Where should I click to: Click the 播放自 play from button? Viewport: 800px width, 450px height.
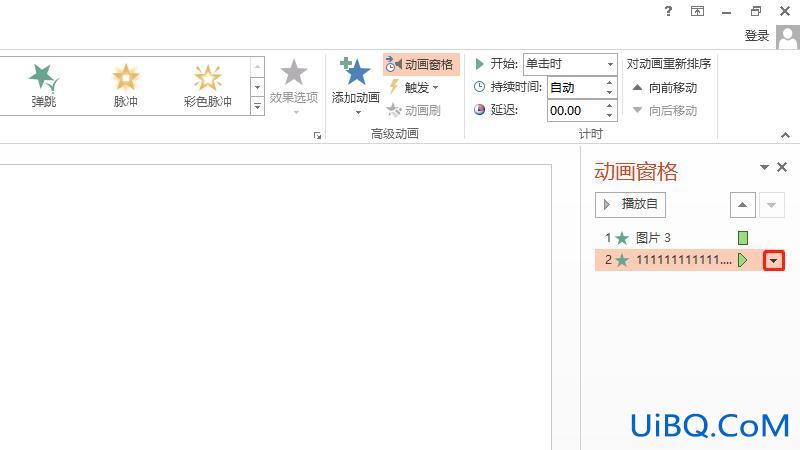pos(630,205)
